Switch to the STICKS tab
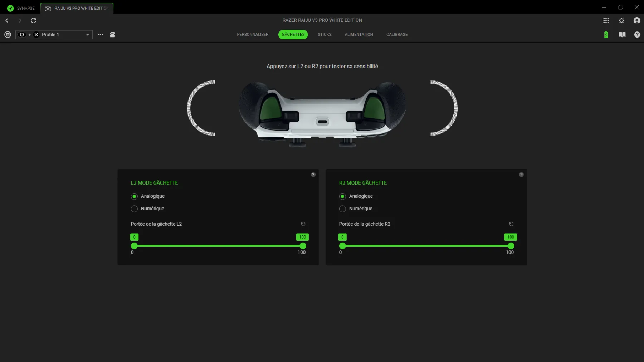The image size is (644, 362). tap(324, 35)
